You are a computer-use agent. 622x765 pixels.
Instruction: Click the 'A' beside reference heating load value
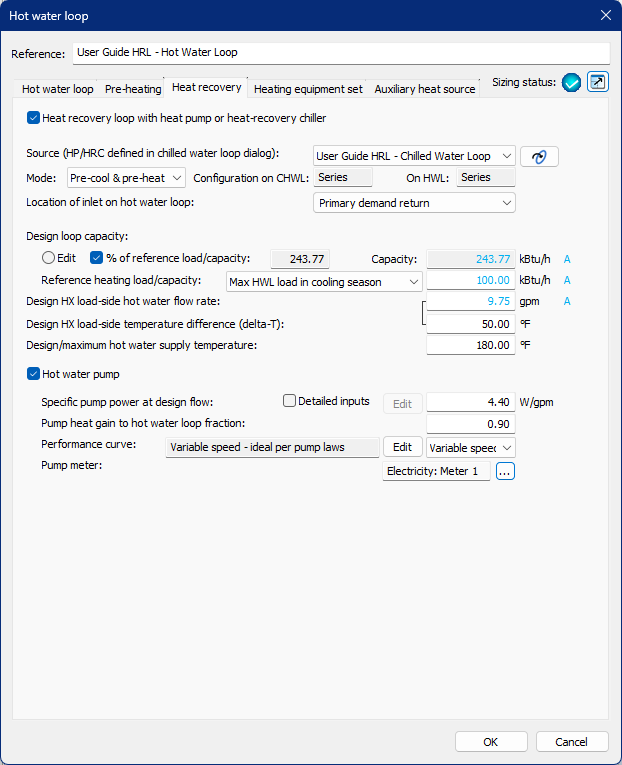567,282
